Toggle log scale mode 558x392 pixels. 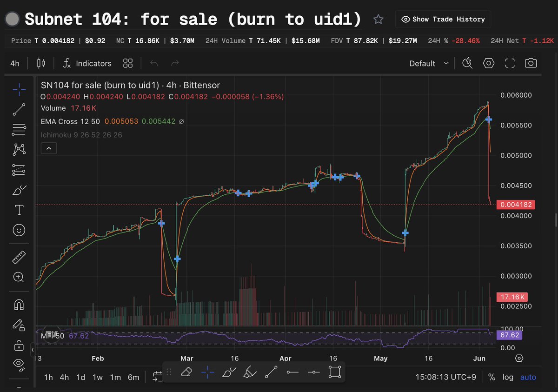tap(508, 377)
